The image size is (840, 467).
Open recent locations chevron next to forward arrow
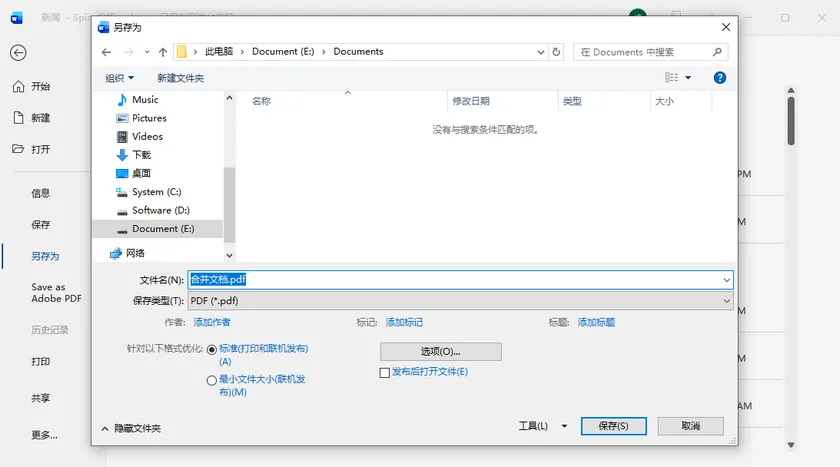147,52
